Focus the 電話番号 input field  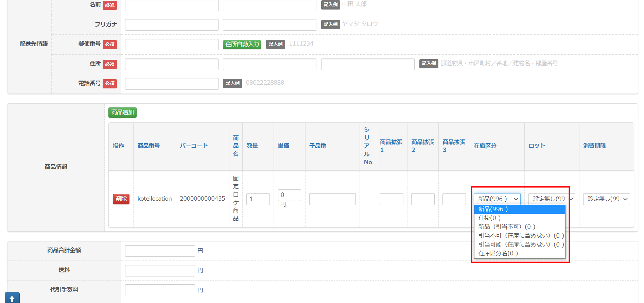pos(172,84)
